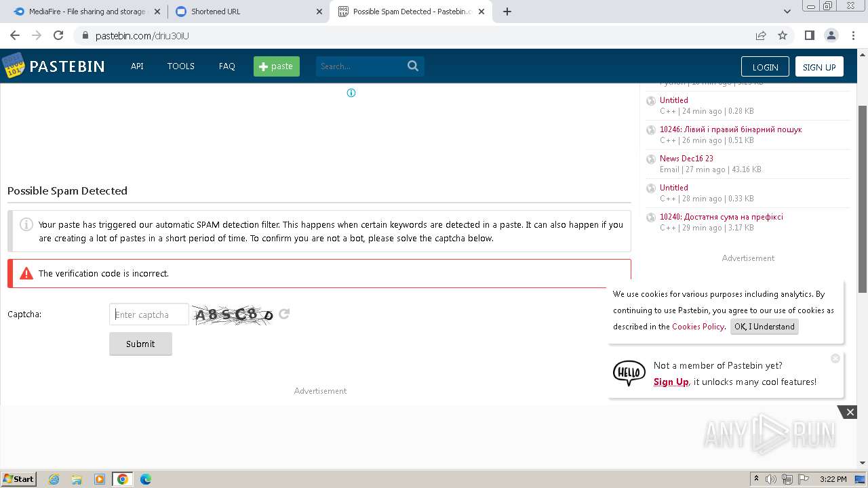Click the taskbar clock 3:22 PM
The image size is (868, 488).
click(x=833, y=479)
